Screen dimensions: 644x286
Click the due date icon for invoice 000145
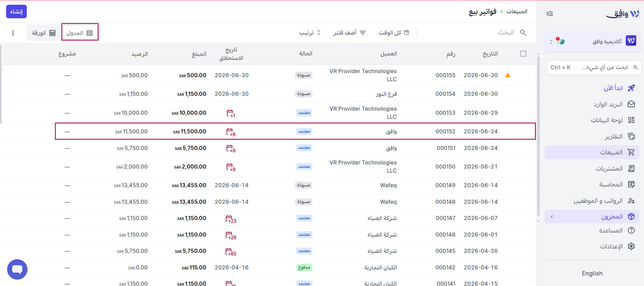click(x=231, y=251)
